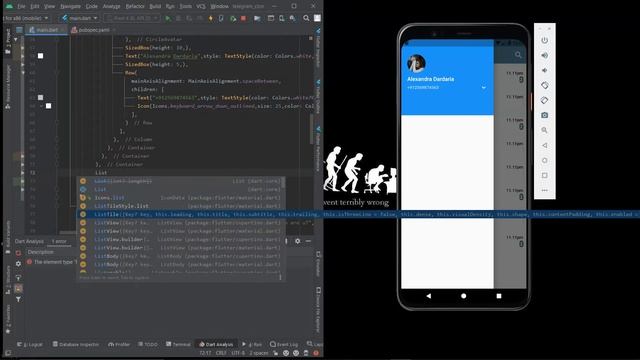This screenshot has height=360, width=640.
Task: Switch to the main.dart editor tab
Action: 47,30
